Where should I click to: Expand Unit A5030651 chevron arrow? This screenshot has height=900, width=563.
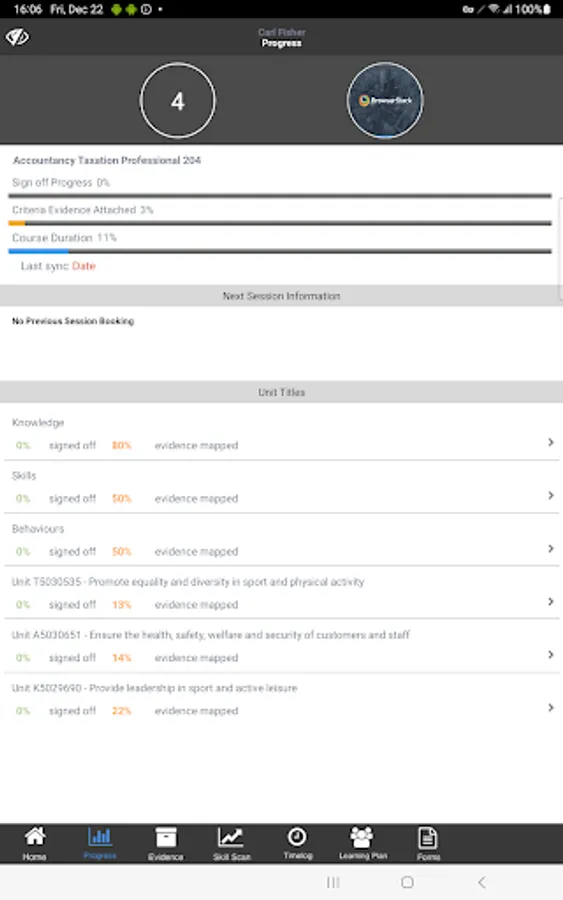click(x=550, y=654)
